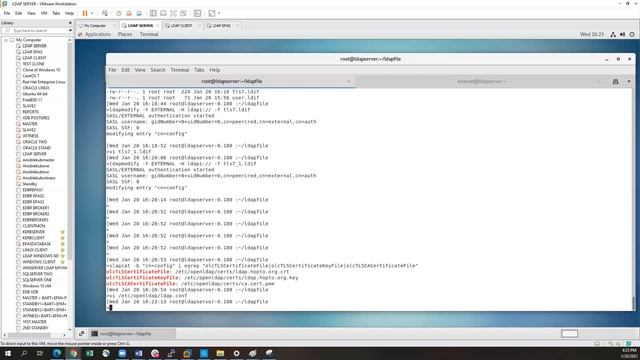
Task: Click the guest network status icon
Action: coord(613,35)
